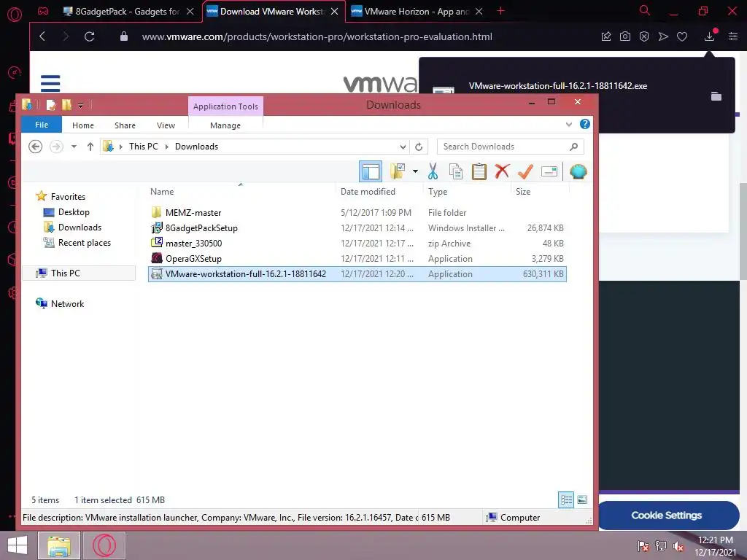Click the blue shell icon in Explorer toolbar
This screenshot has width=747, height=560.
coord(578,171)
